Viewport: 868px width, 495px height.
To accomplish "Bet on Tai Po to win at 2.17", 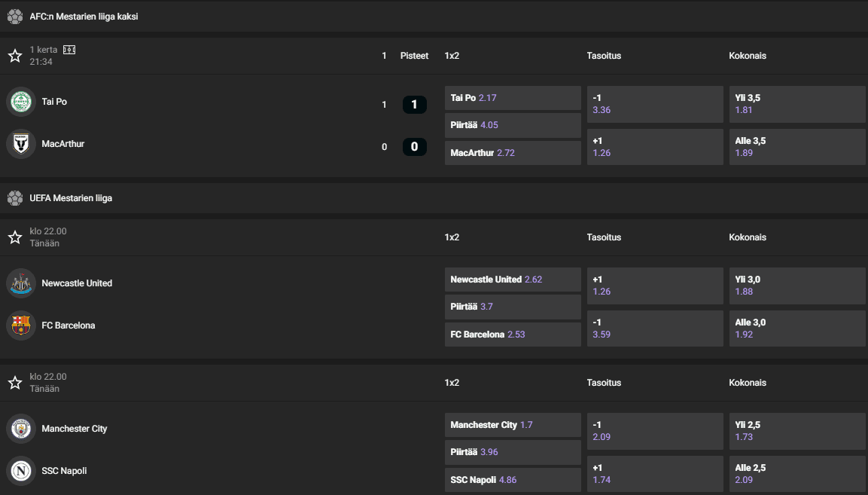I will (x=513, y=98).
